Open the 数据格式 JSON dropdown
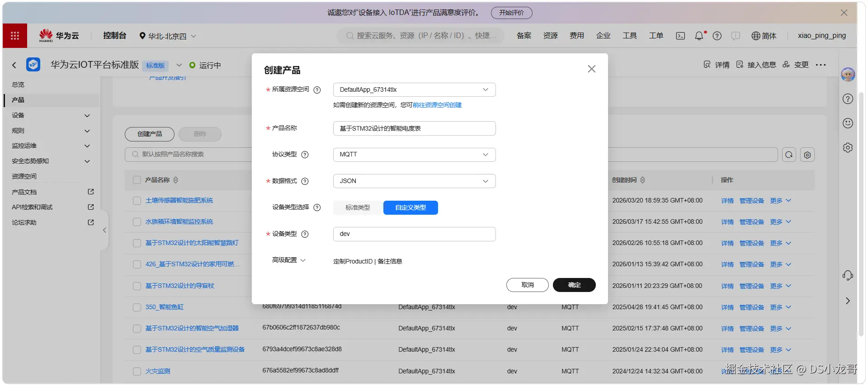 pyautogui.click(x=414, y=181)
